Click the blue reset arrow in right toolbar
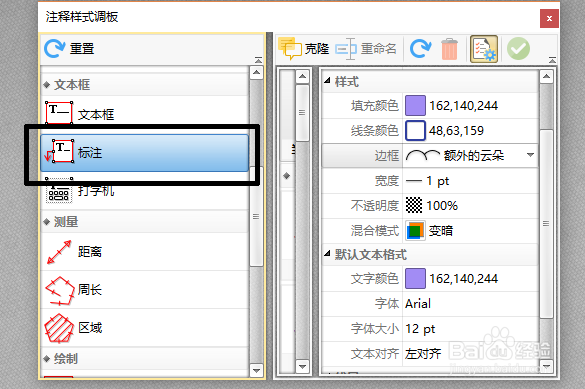Viewport: 585px width, 389px height. pyautogui.click(x=420, y=48)
